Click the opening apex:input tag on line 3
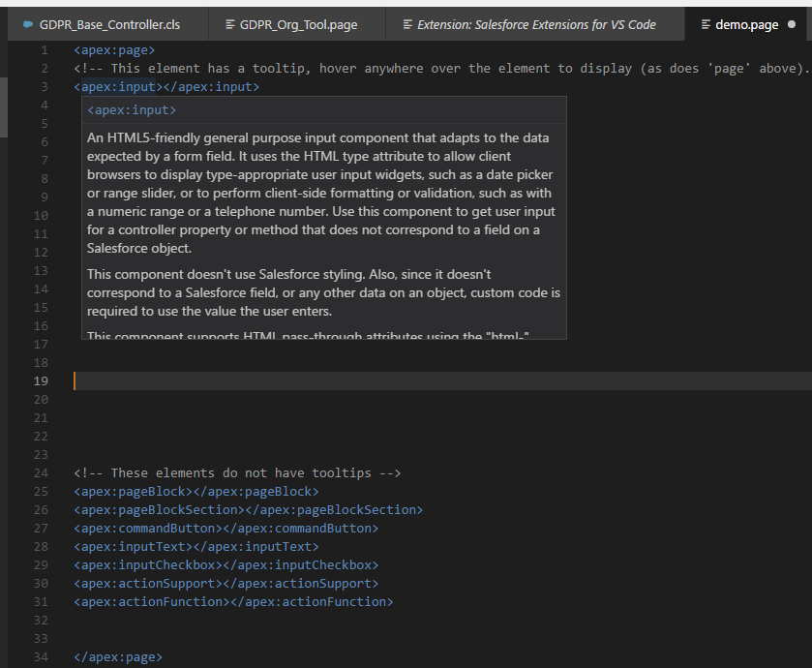Screen dimensions: 812x668 click(x=119, y=87)
